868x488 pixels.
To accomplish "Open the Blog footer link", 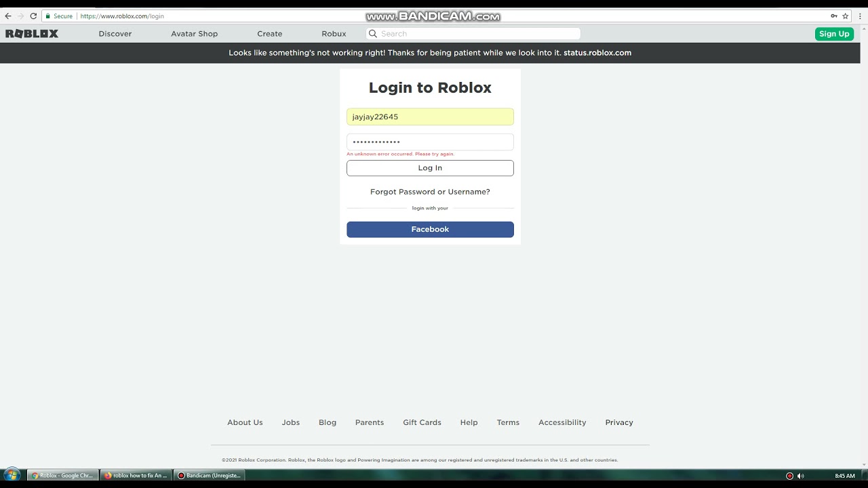I will [x=328, y=422].
